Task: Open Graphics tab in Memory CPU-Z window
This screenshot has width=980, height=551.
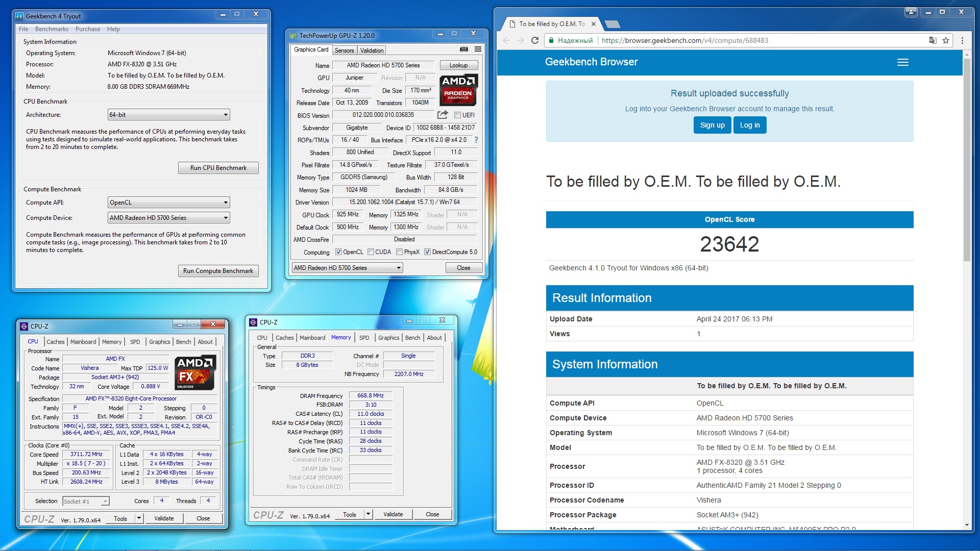Action: click(x=388, y=338)
